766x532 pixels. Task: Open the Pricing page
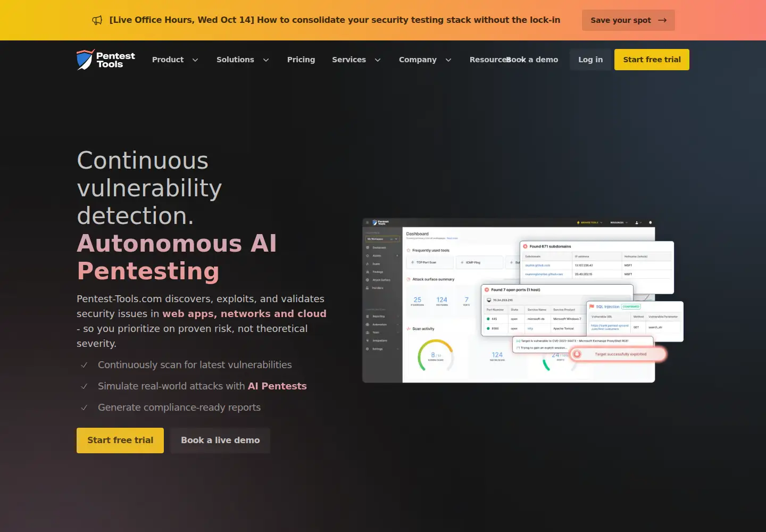(x=301, y=60)
